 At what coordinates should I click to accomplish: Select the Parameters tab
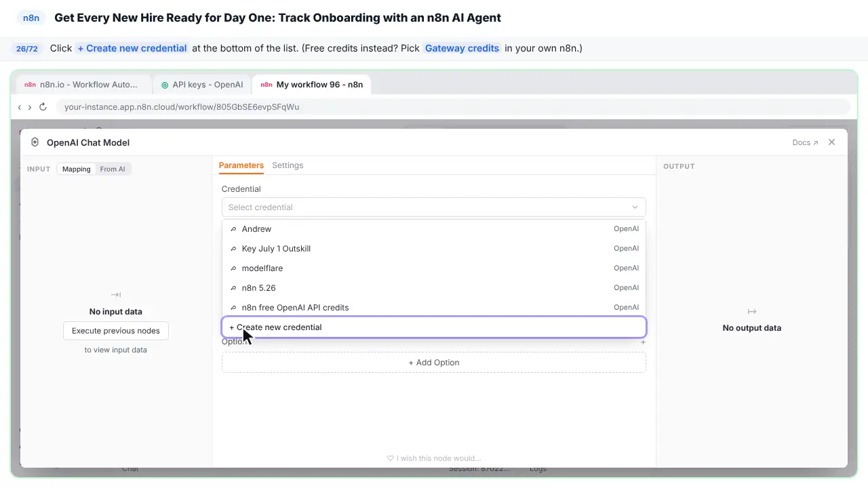(x=241, y=165)
